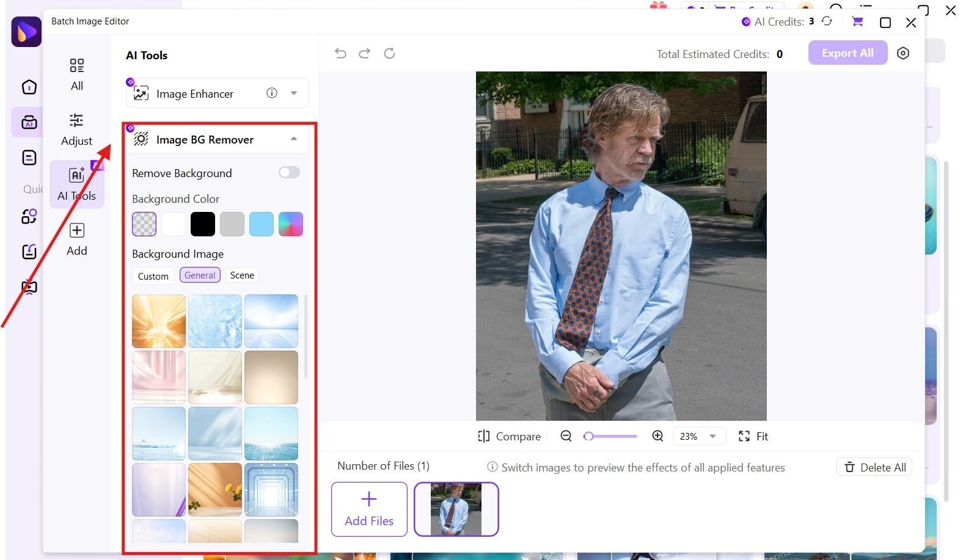Choose the pink curtain background thumbnail
Image resolution: width=963 pixels, height=560 pixels.
tap(159, 377)
